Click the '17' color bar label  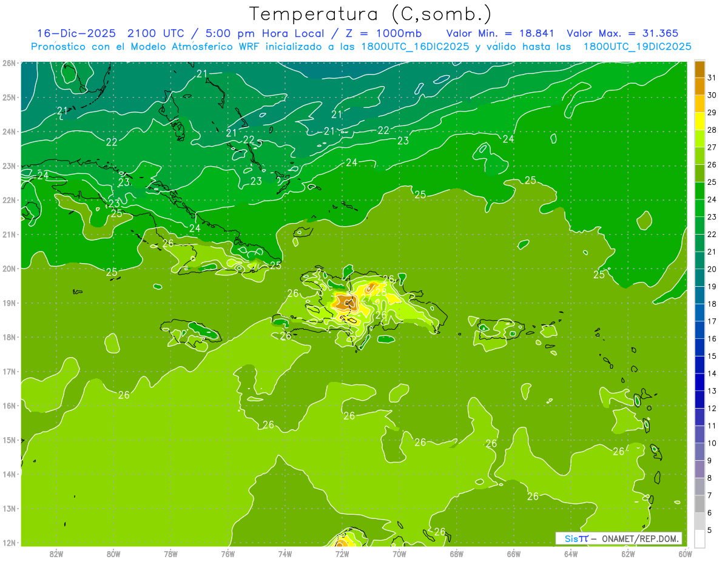[x=712, y=321]
